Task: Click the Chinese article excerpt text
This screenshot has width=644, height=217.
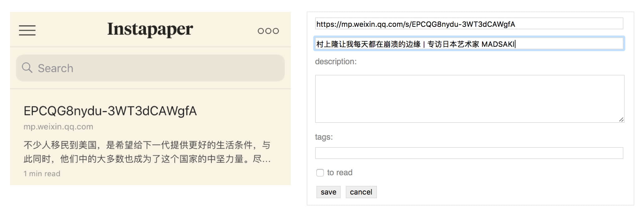Action: (147, 152)
